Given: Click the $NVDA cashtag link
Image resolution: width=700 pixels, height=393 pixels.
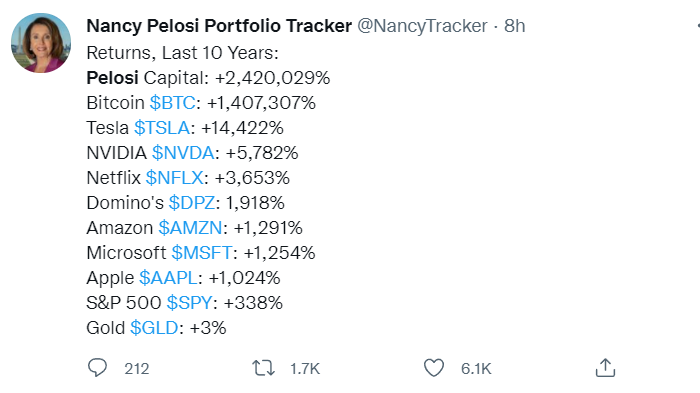Looking at the screenshot, I should click(183, 153).
